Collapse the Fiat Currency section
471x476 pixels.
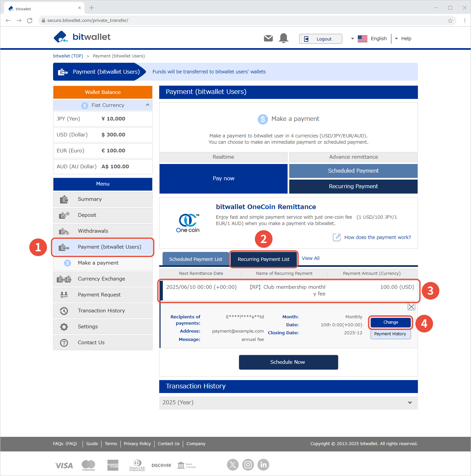pyautogui.click(x=148, y=105)
